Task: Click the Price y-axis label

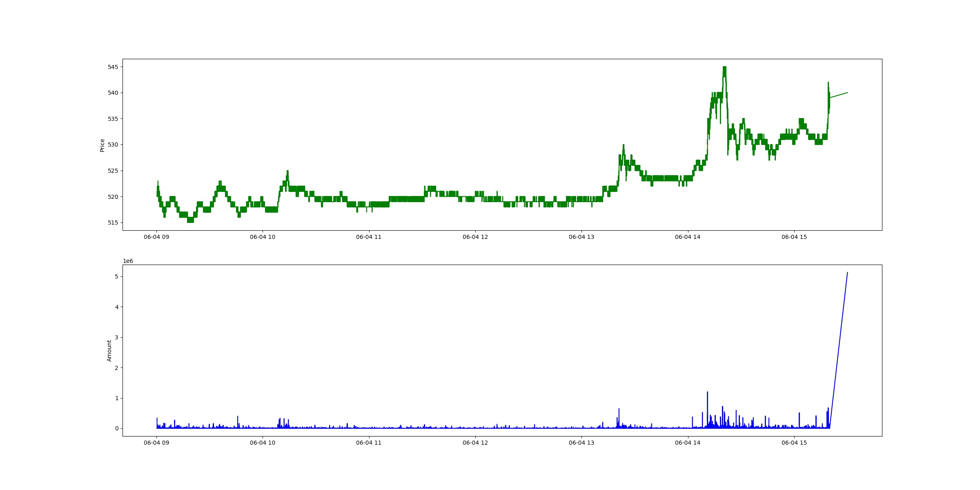Action: pos(102,145)
